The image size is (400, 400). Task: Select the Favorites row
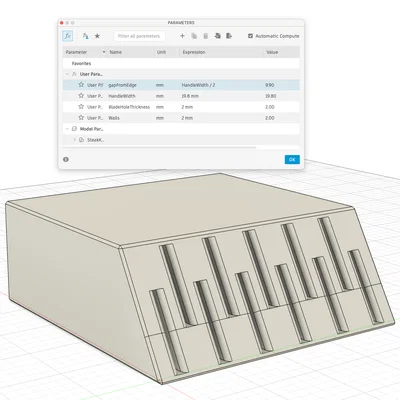[181, 63]
